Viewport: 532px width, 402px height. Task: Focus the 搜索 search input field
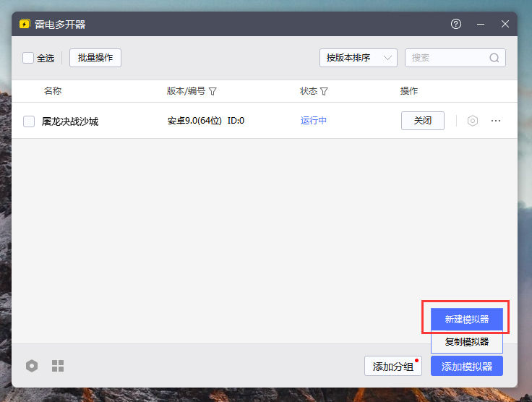tap(448, 58)
